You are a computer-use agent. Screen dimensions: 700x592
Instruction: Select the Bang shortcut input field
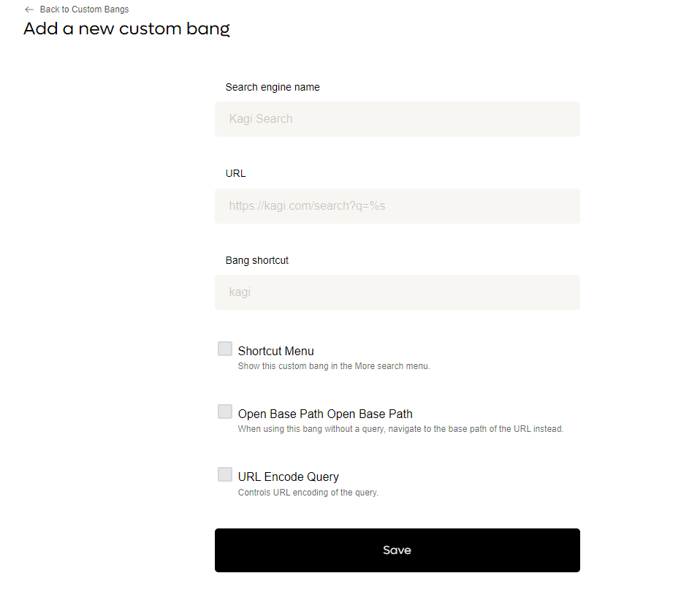[397, 292]
